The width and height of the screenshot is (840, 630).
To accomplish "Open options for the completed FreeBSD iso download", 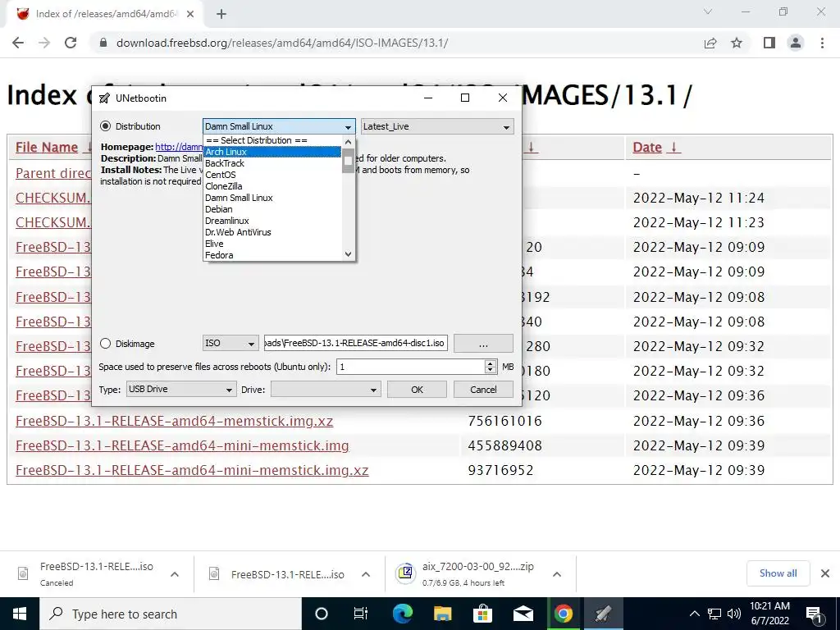I will pos(366,574).
